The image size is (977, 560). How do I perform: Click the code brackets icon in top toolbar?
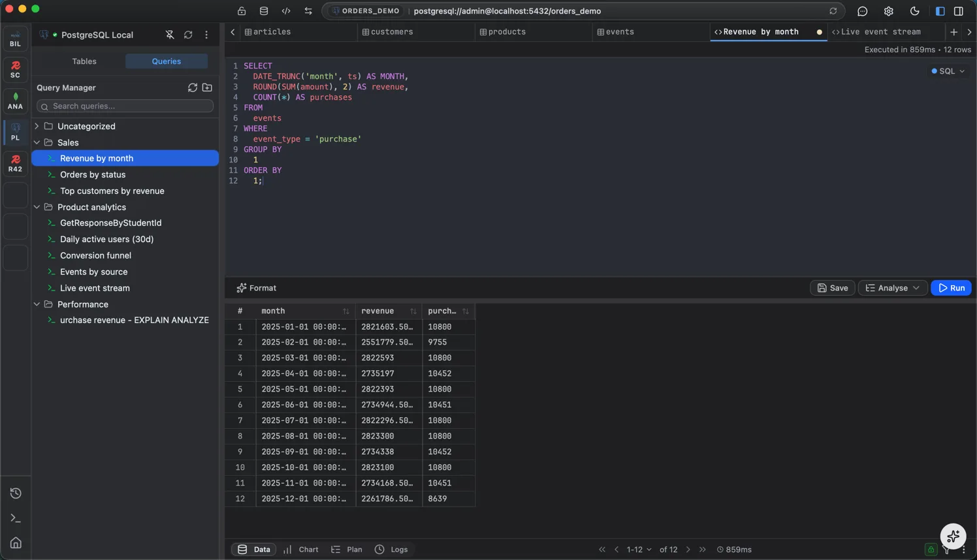(286, 11)
